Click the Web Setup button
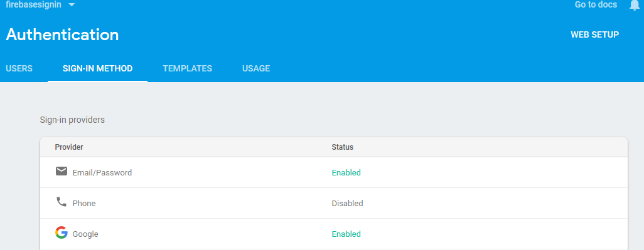Image resolution: width=644 pixels, height=250 pixels. coord(594,35)
